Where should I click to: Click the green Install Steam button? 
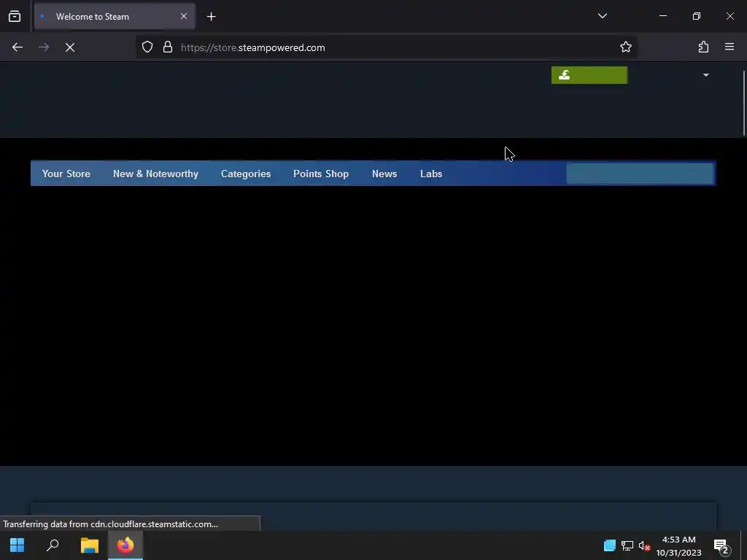(589, 75)
